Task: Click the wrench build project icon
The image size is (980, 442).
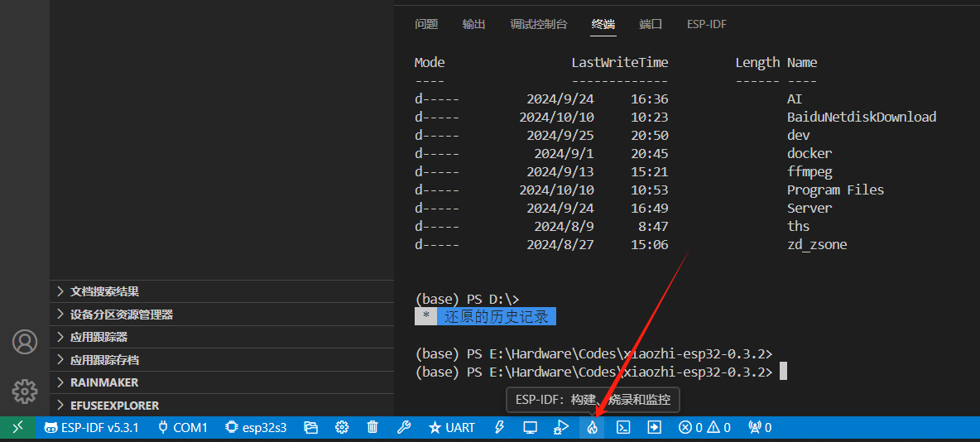Action: (404, 428)
